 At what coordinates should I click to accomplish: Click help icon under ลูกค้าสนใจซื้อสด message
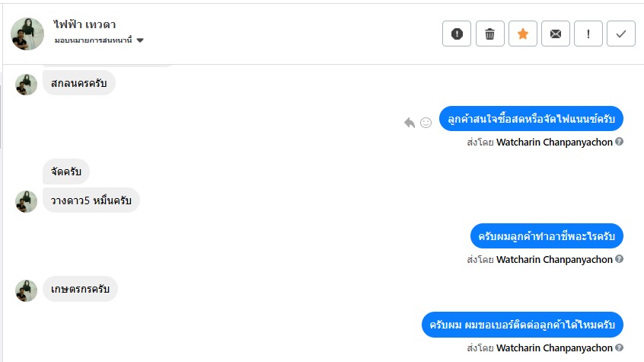click(620, 142)
